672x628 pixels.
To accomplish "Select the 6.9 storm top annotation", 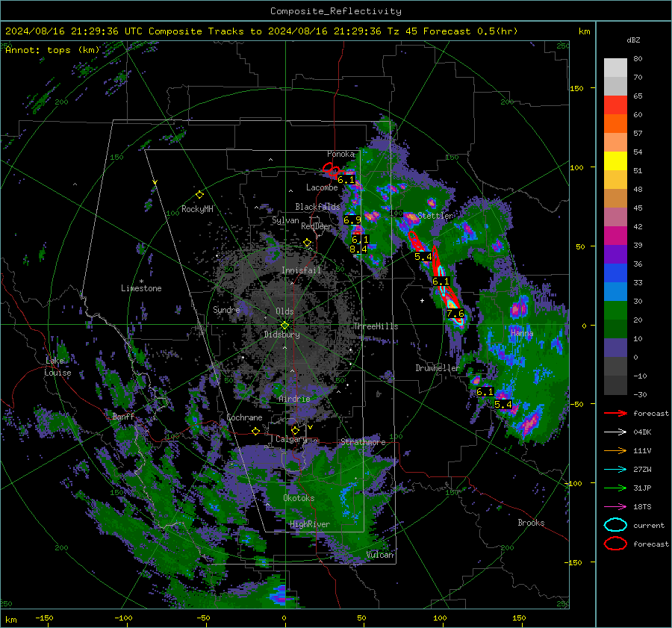I will pyautogui.click(x=352, y=220).
